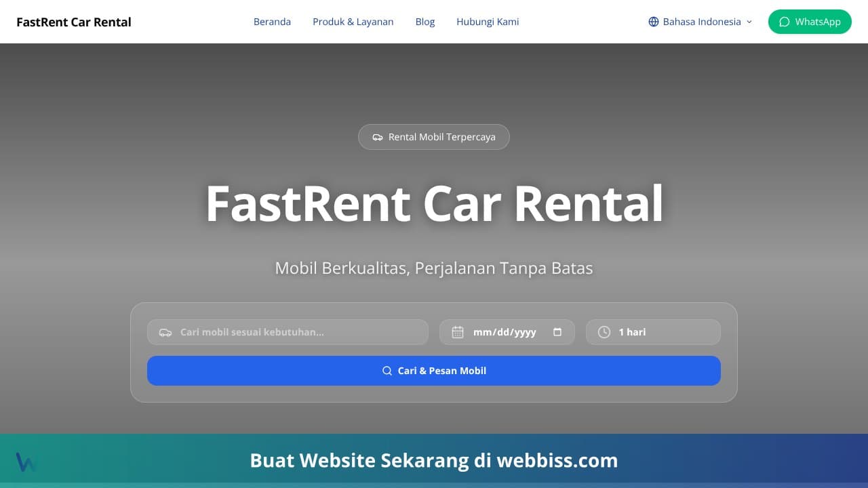Expand the Bahasa Indonesia language dropdown
This screenshot has width=868, height=488.
pos(701,22)
